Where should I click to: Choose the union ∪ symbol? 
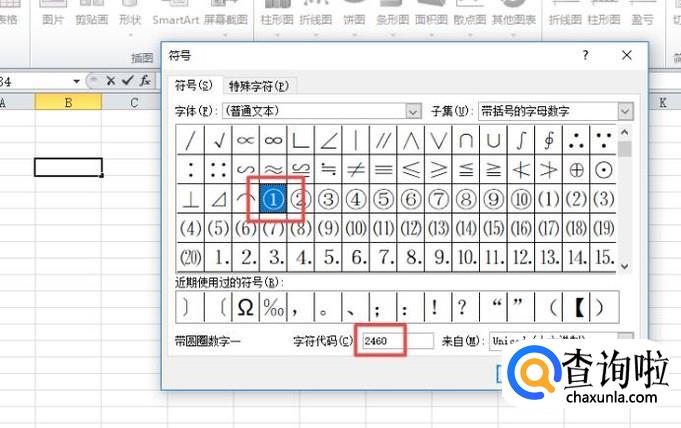[x=493, y=140]
